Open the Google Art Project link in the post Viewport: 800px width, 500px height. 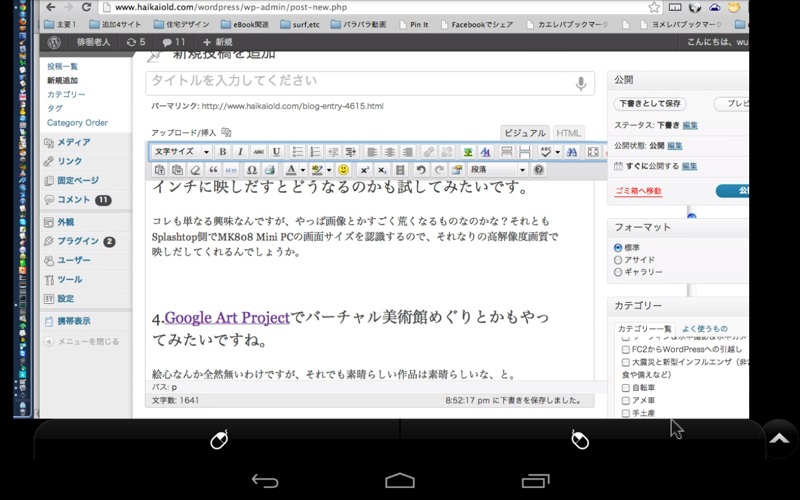[x=227, y=317]
